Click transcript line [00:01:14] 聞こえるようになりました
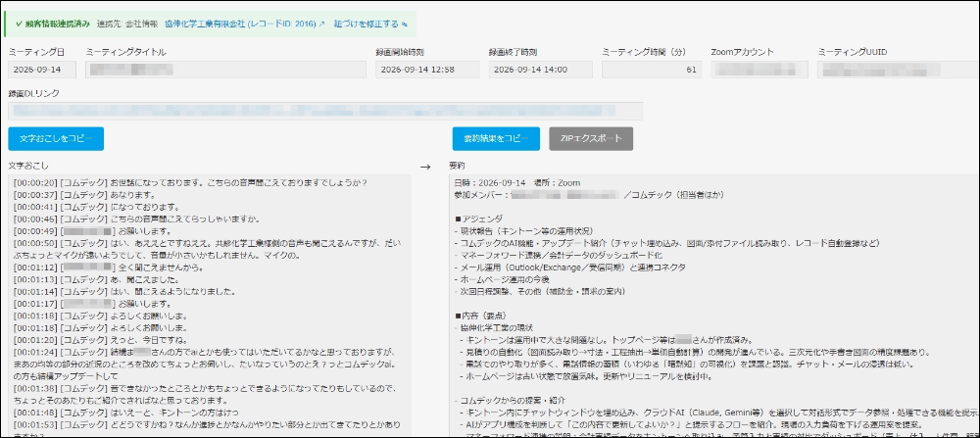Viewport: 980px width, 438px height. tap(123, 291)
